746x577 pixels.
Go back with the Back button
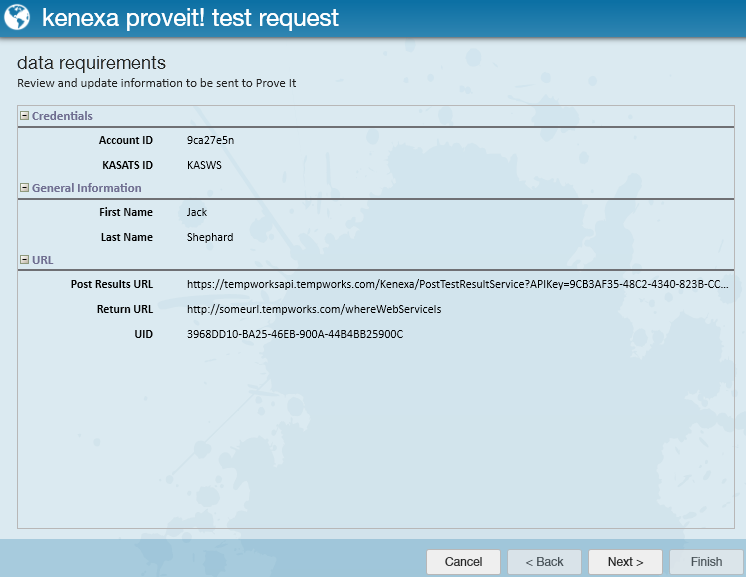coord(544,562)
